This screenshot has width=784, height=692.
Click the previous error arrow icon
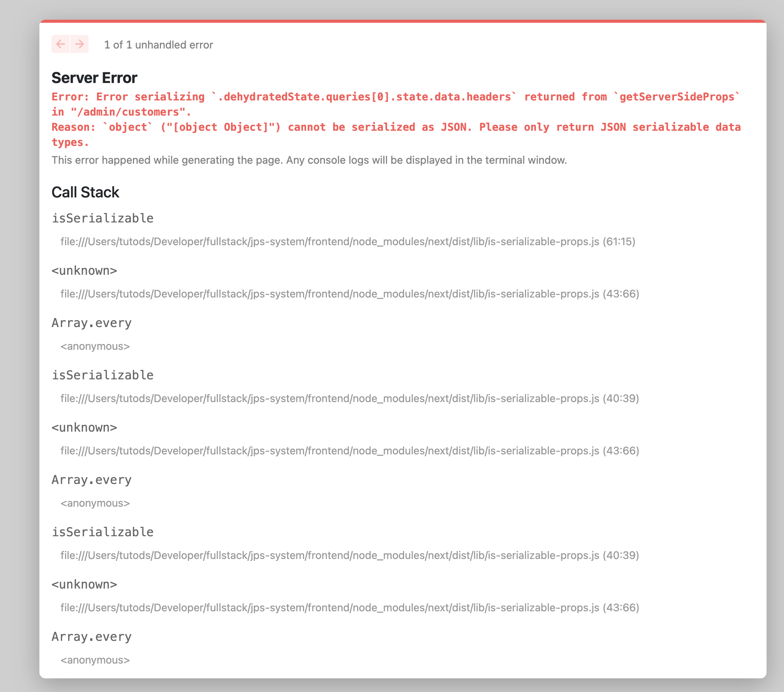(x=61, y=44)
